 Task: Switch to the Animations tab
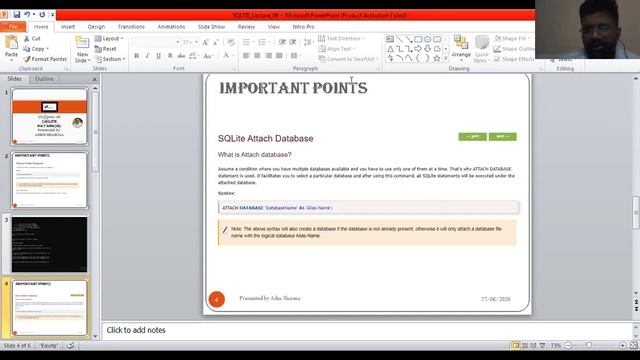171,27
